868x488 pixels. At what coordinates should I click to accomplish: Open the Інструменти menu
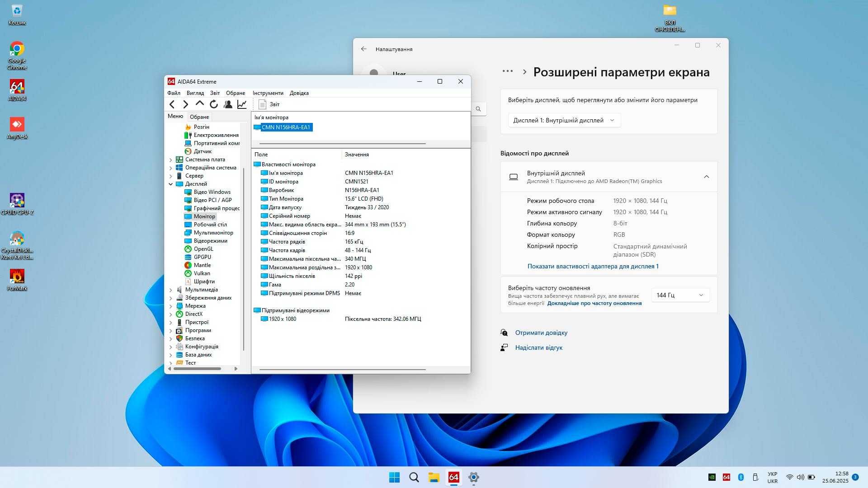268,93
